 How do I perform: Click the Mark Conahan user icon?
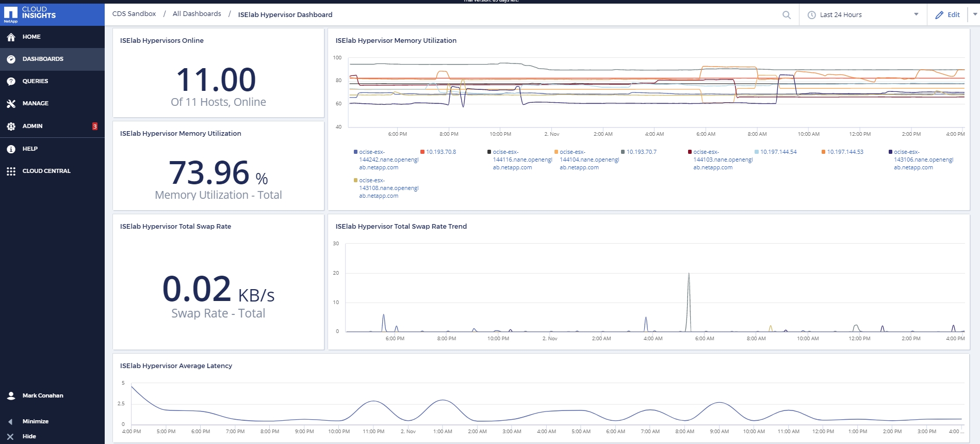pos(11,396)
